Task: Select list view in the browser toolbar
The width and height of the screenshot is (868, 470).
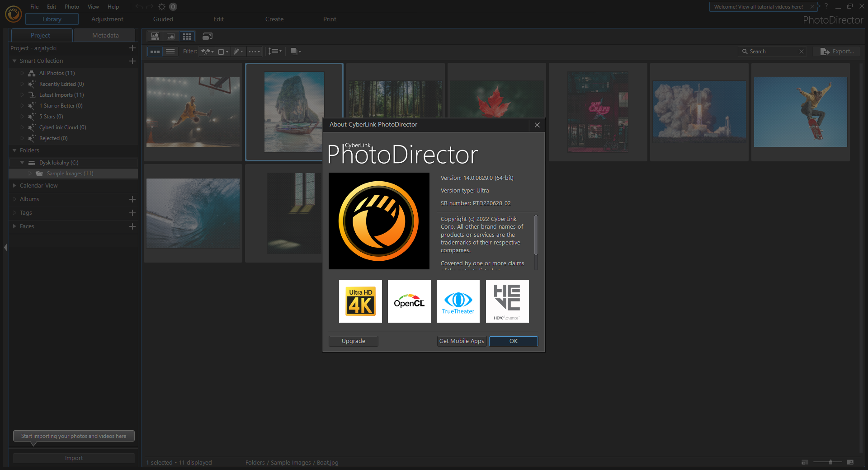Action: pos(170,52)
